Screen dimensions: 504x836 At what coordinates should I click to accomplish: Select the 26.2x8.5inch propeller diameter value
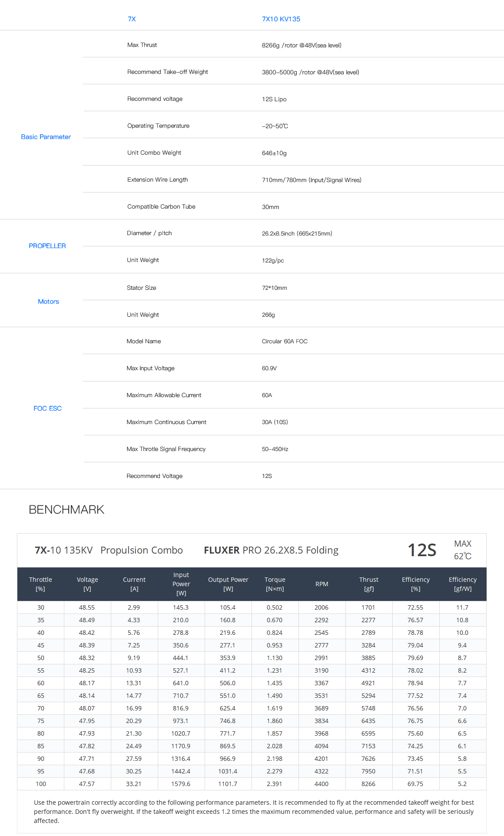point(297,234)
